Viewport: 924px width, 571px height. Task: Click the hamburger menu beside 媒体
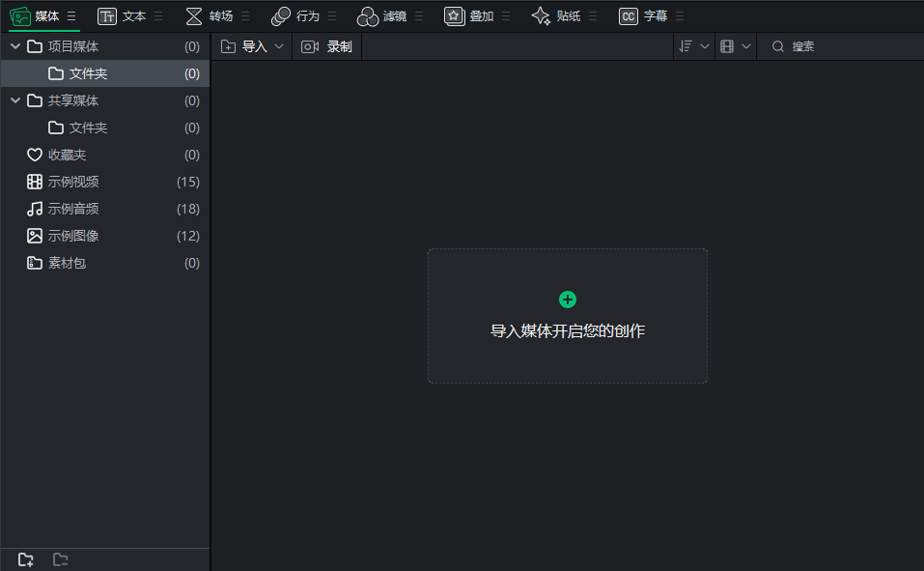71,15
